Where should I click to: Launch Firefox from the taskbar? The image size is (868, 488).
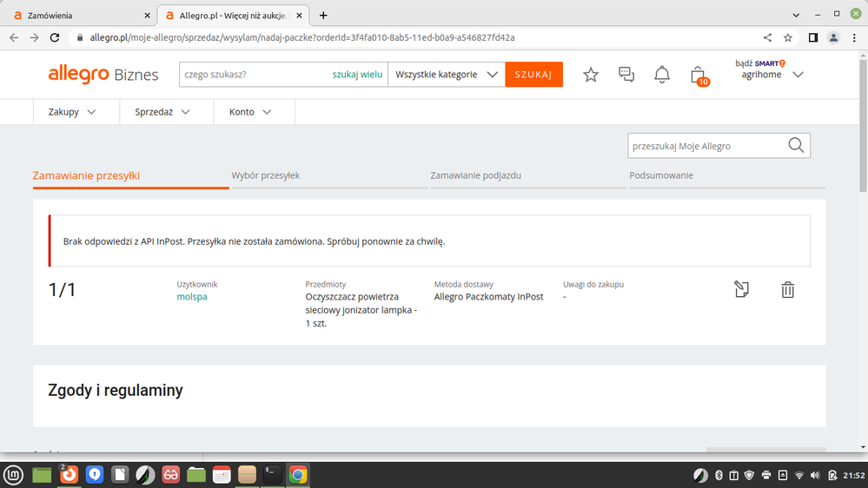(69, 475)
